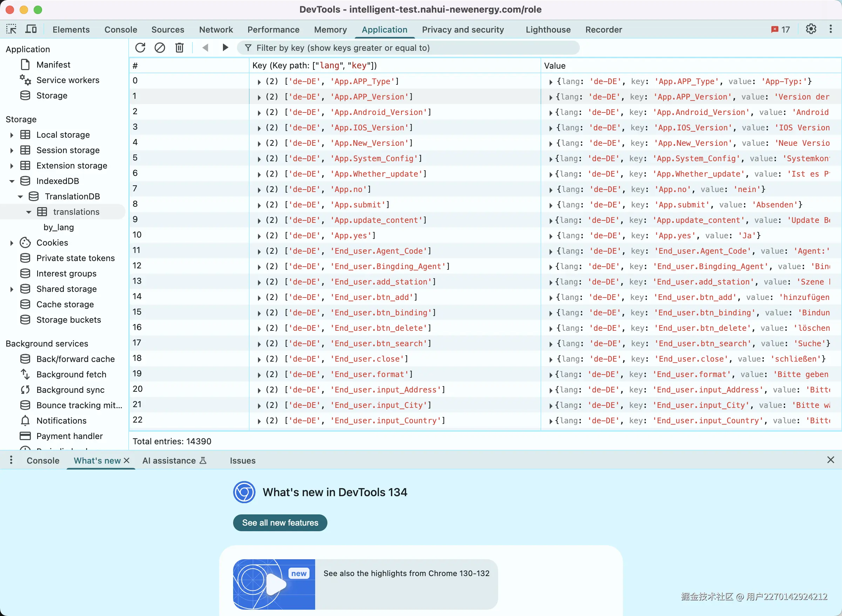The height and width of the screenshot is (616, 842).
Task: Show next page with forward arrow
Action: coord(225,48)
